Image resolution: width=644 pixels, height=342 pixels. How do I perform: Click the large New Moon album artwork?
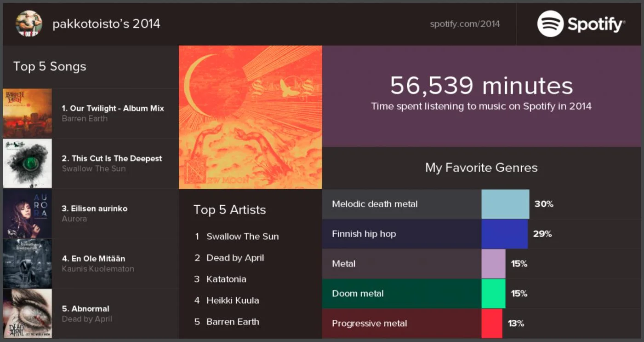click(251, 117)
